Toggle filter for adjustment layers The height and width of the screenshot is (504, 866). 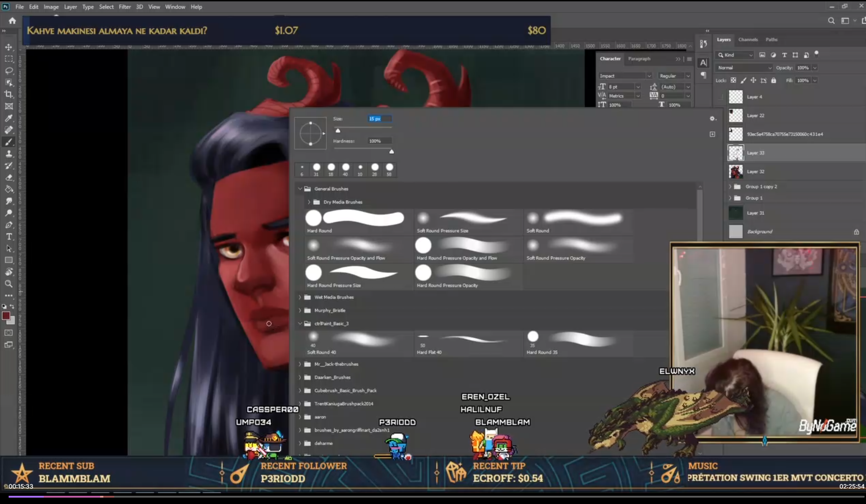[773, 55]
